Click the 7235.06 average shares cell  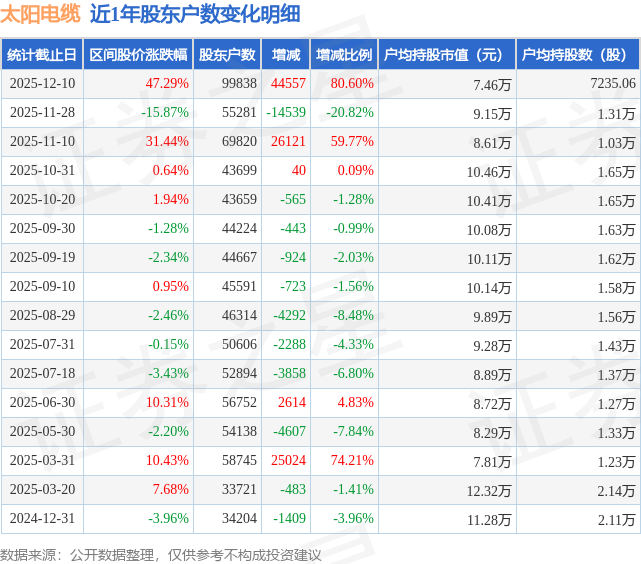click(612, 84)
